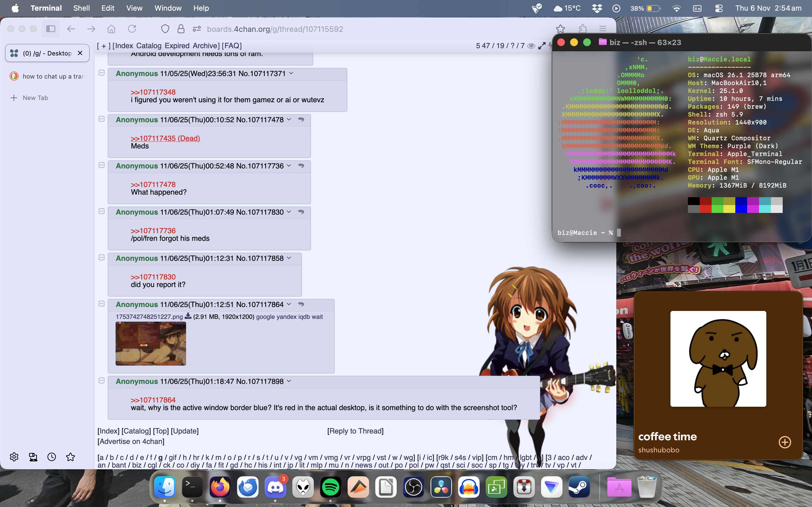
Task: Open New Tab in the sidebar
Action: (x=35, y=98)
